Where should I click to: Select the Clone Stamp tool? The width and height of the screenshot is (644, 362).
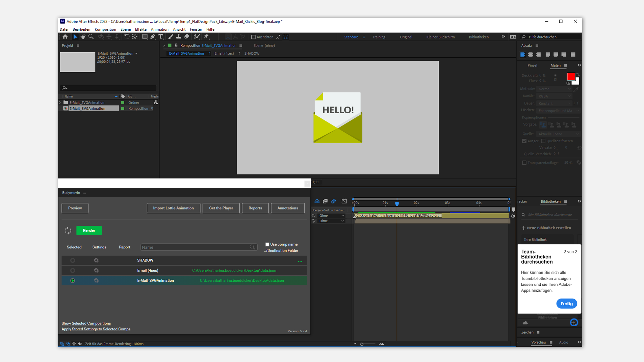tap(179, 37)
